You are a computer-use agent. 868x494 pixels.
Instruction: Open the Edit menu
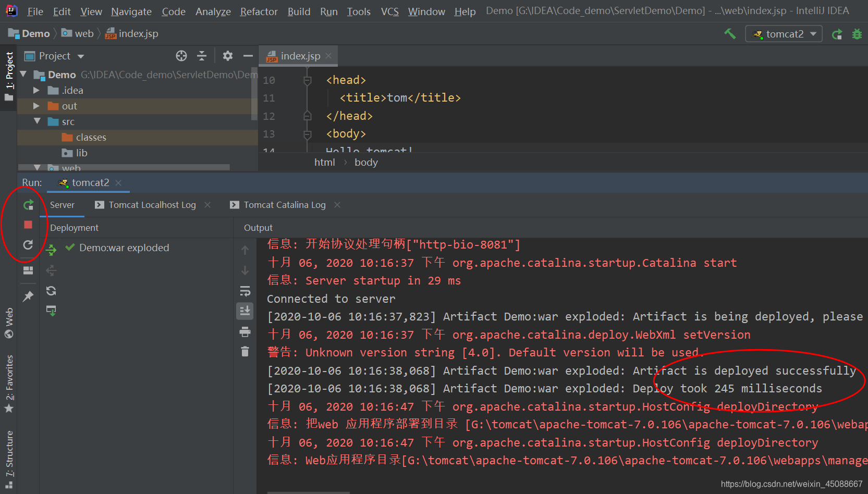pos(62,11)
